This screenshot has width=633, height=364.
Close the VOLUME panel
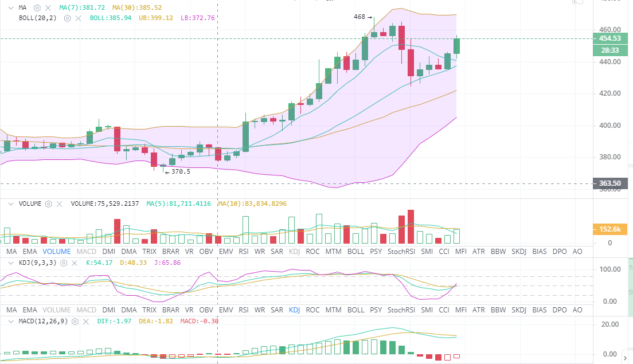(x=60, y=204)
